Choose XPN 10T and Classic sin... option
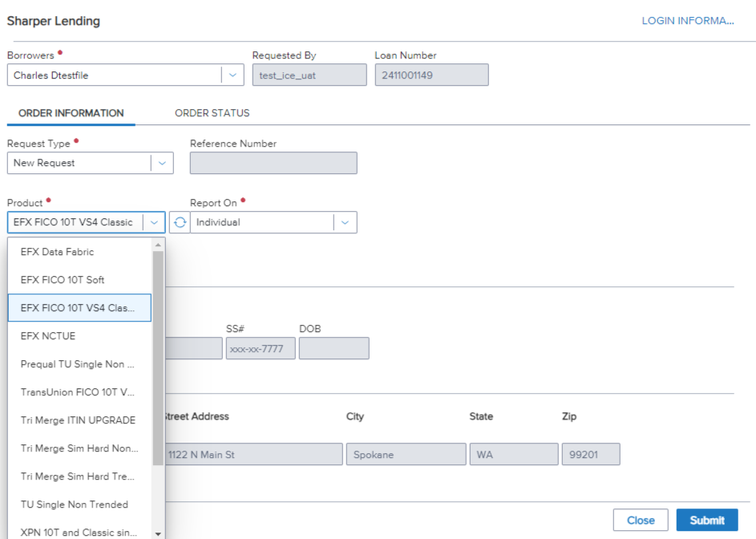The image size is (756, 539). [x=79, y=533]
